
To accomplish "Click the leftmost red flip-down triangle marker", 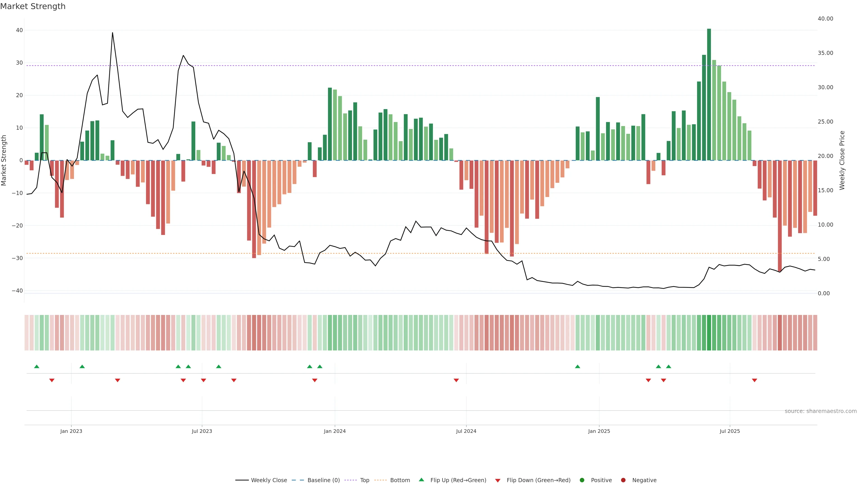I will coord(52,380).
